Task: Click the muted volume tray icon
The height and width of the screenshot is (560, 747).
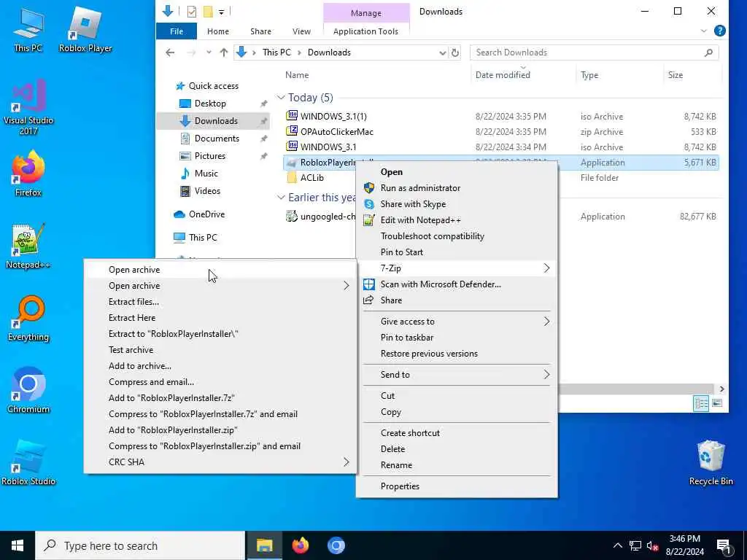Action: [652, 545]
